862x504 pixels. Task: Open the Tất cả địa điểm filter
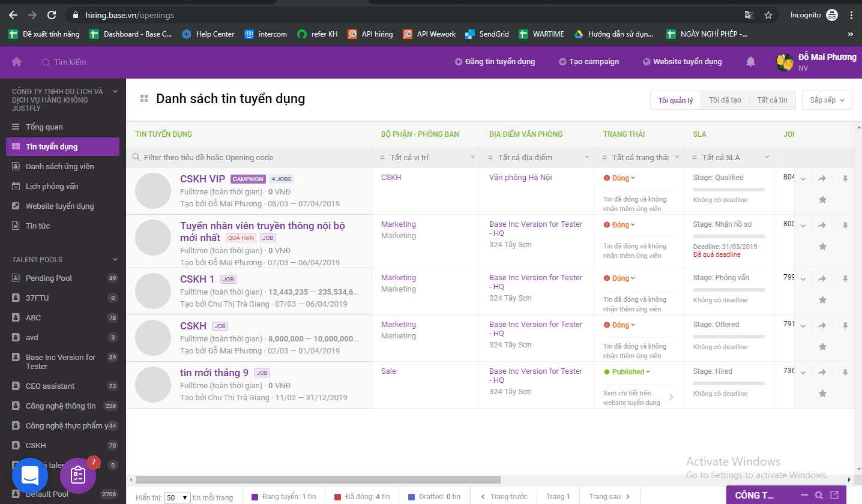[x=537, y=157]
